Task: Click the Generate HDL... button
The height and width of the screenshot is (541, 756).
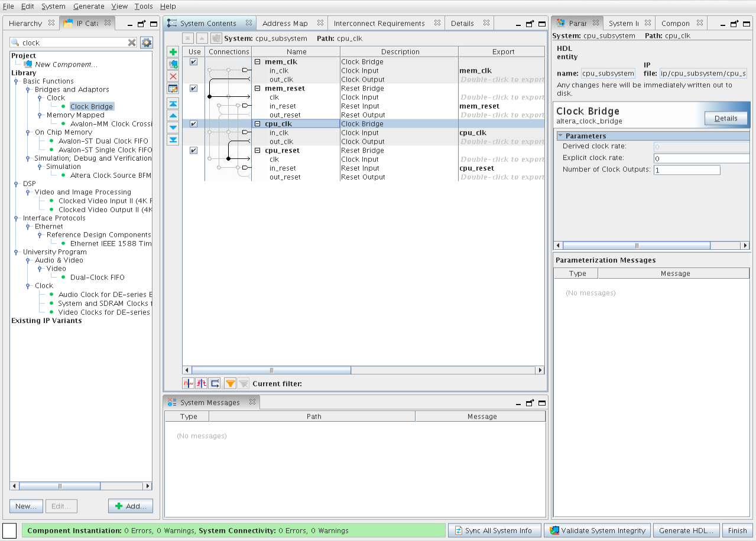Action: 689,530
